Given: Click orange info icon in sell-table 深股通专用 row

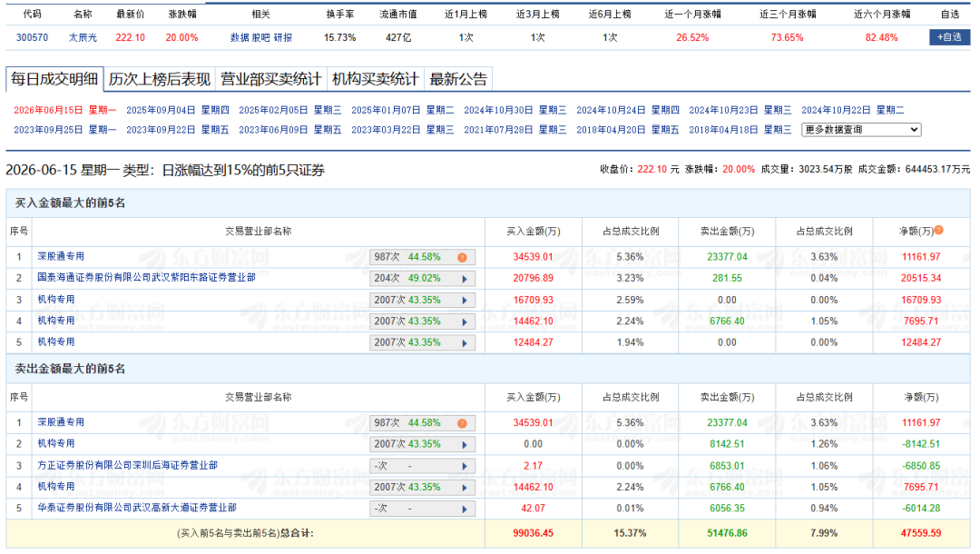Looking at the screenshot, I should click(x=462, y=423).
